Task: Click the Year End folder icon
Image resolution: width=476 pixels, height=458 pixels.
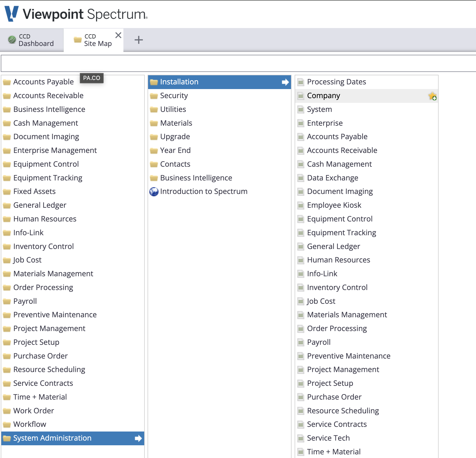Action: (154, 151)
